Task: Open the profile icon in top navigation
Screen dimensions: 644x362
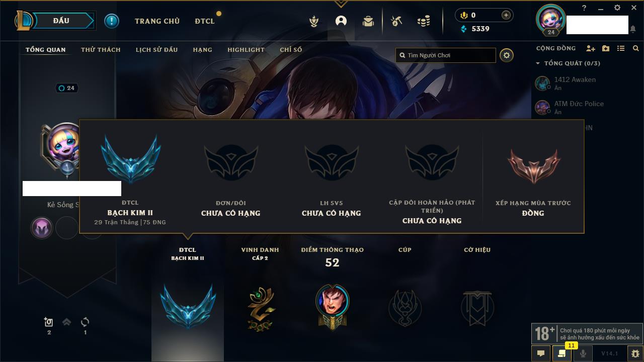Action: 341,21
